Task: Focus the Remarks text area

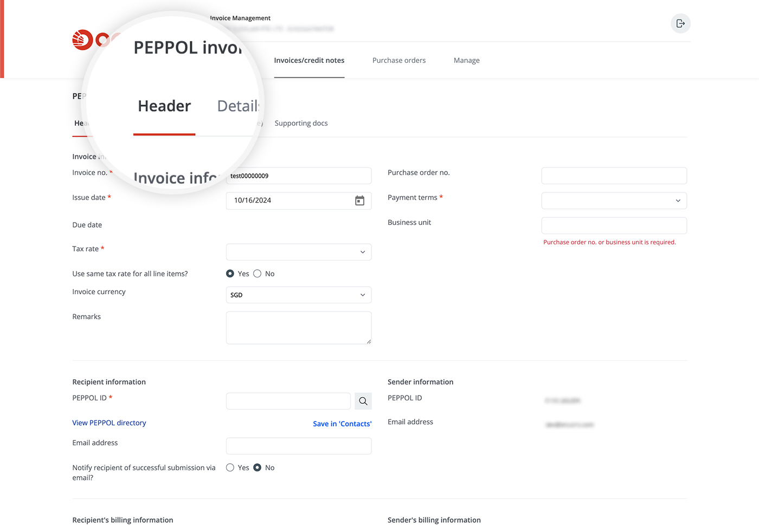Action: pyautogui.click(x=299, y=328)
